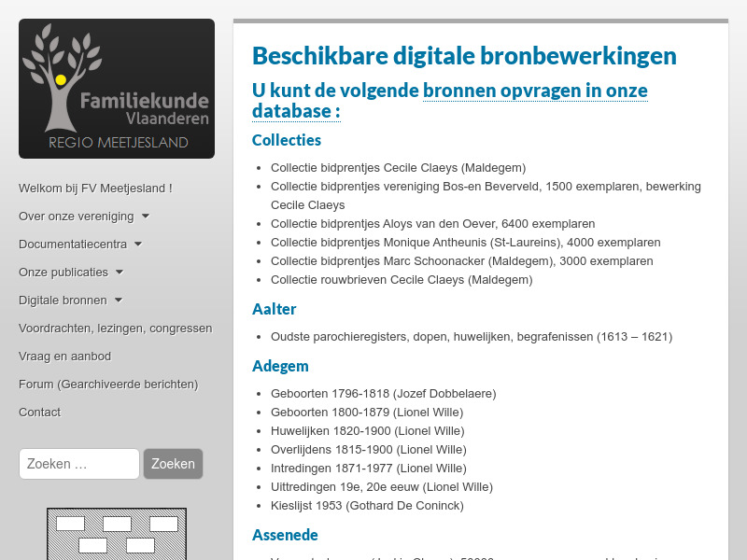Select the "Collecties" section heading
The height and width of the screenshot is (560, 747).
point(286,139)
